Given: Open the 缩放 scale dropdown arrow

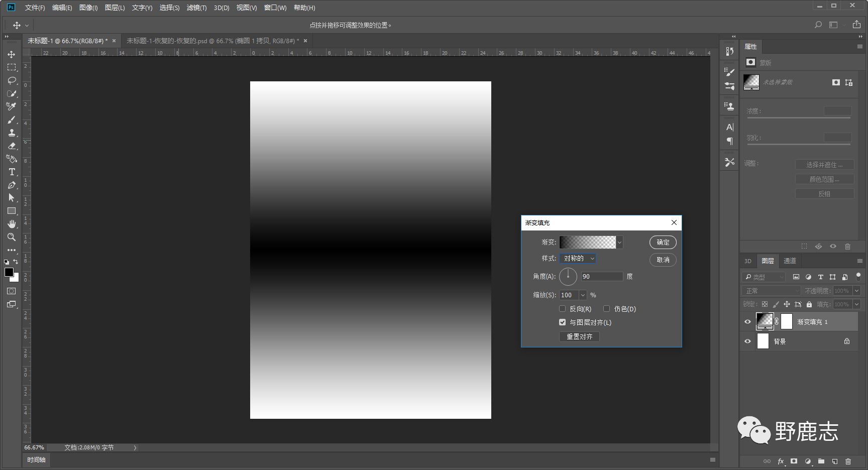Looking at the screenshot, I should [583, 295].
